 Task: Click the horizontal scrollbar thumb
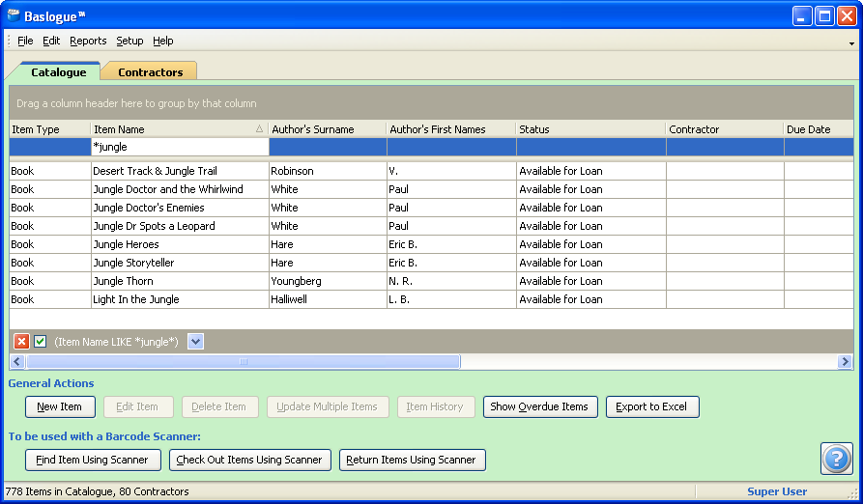(x=244, y=362)
